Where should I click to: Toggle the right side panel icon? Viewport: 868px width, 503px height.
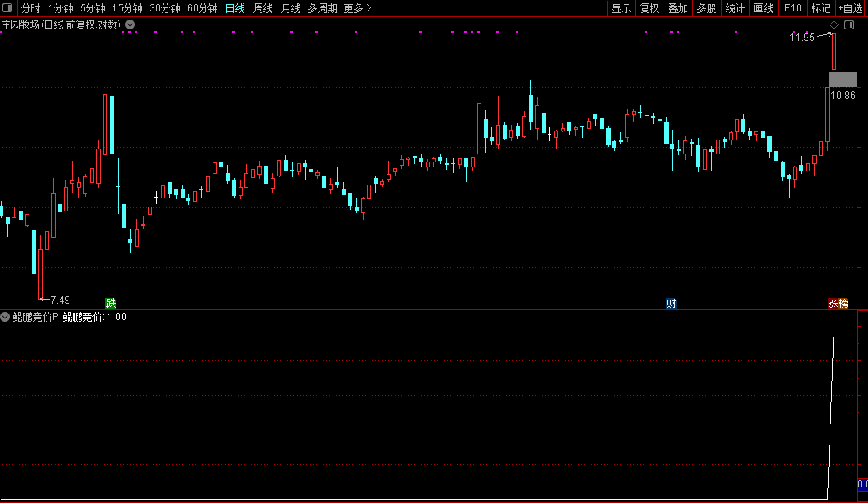(849, 24)
